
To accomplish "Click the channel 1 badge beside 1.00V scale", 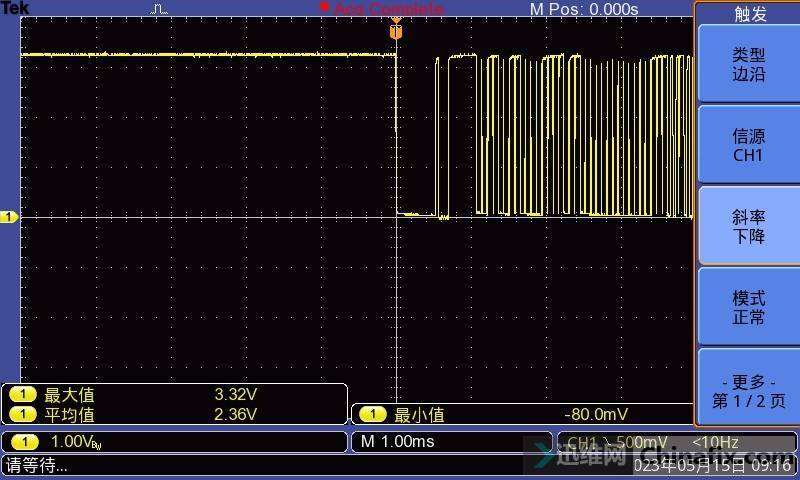I will tap(25, 442).
